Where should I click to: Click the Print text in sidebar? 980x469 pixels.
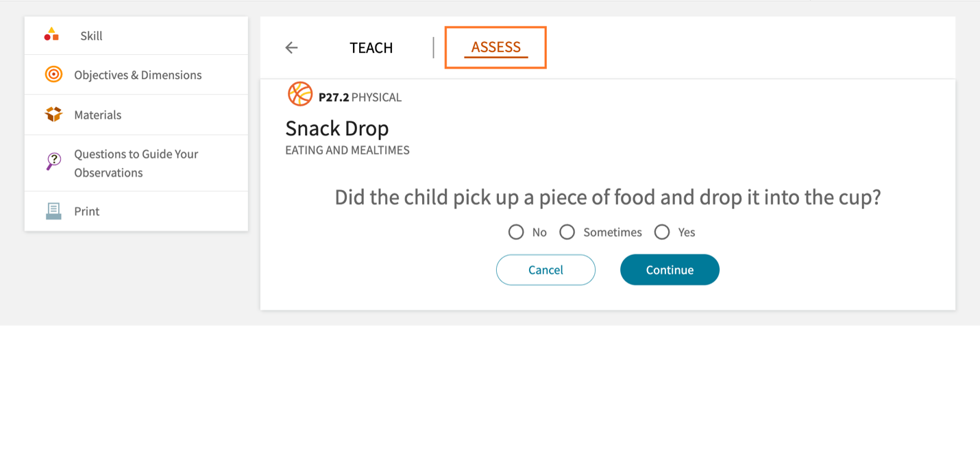pyautogui.click(x=87, y=211)
